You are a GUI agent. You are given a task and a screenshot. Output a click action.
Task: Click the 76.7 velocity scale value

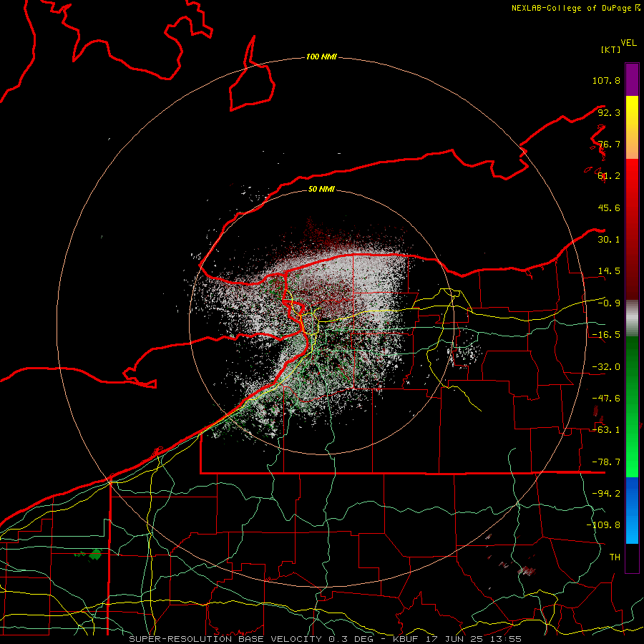coord(609,144)
